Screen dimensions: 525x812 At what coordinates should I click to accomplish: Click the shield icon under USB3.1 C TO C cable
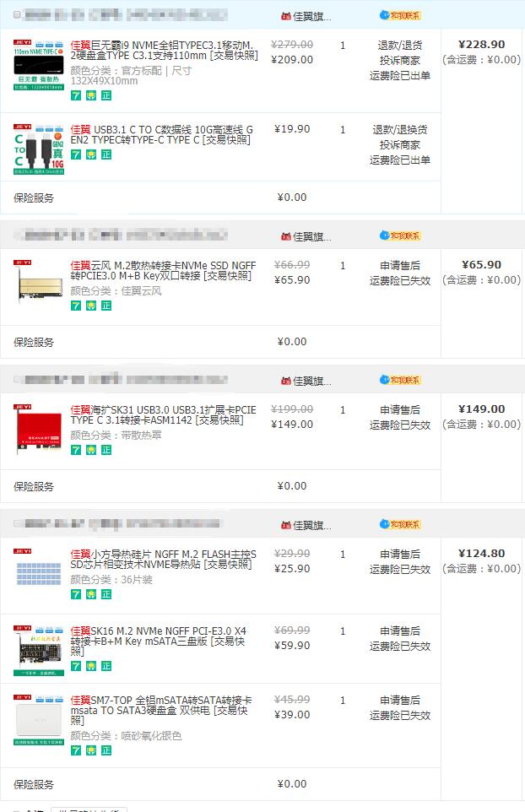coord(91,154)
